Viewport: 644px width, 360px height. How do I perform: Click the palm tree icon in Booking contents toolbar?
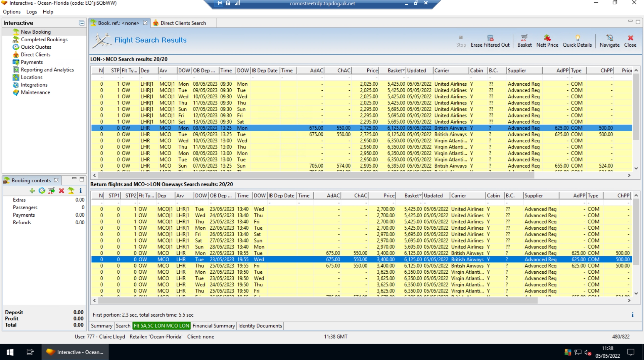[71, 191]
